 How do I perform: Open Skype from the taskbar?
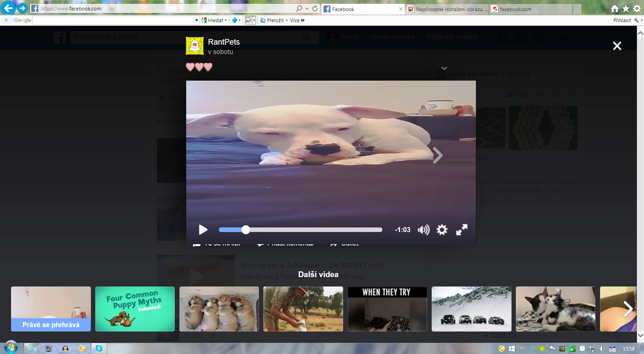[99, 348]
